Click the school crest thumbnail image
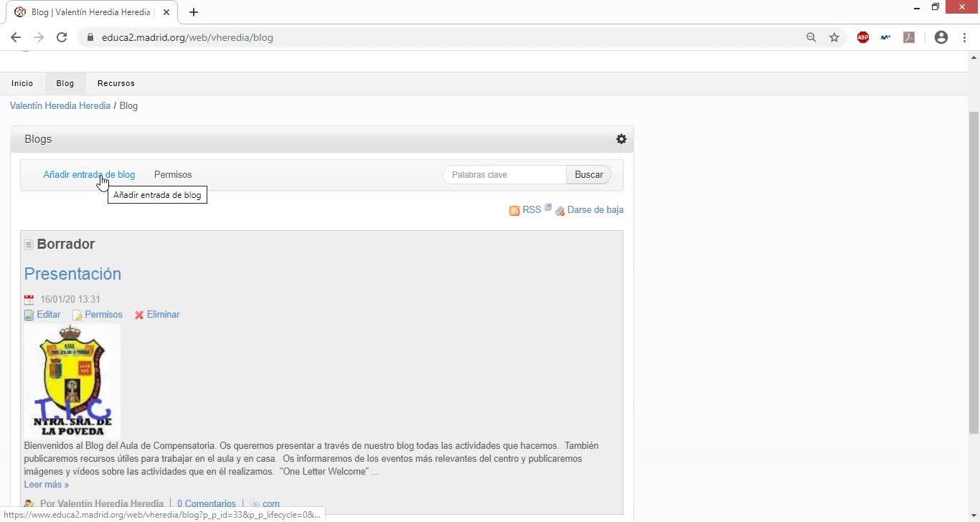 72,381
